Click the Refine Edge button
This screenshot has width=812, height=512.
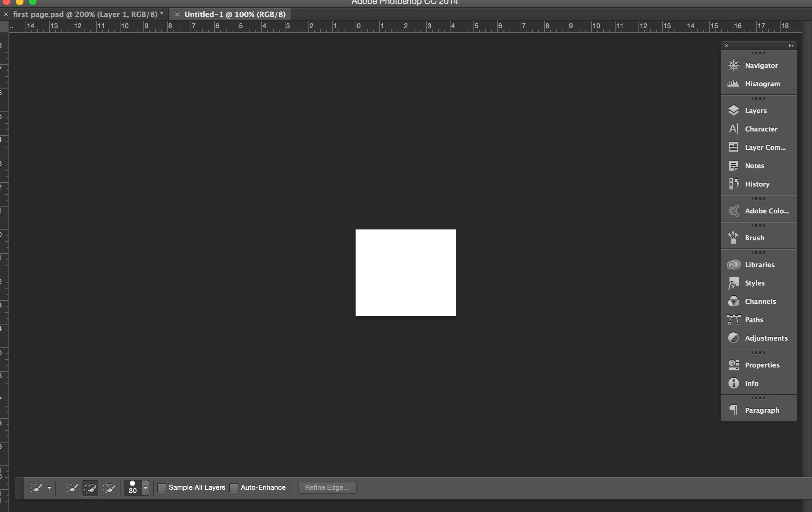[x=327, y=488]
